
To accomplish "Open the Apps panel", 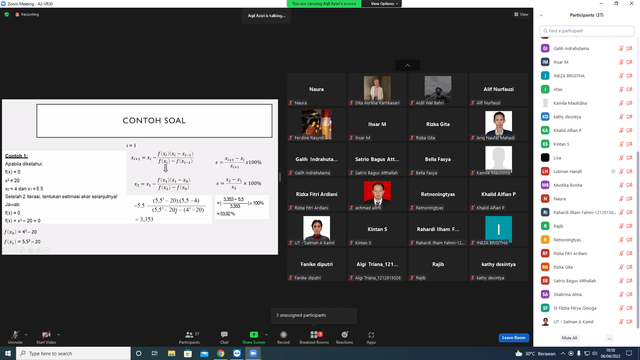I will tap(371, 337).
